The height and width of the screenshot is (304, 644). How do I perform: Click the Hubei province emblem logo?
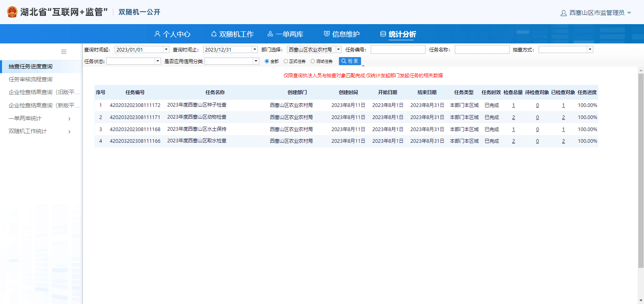[x=12, y=12]
